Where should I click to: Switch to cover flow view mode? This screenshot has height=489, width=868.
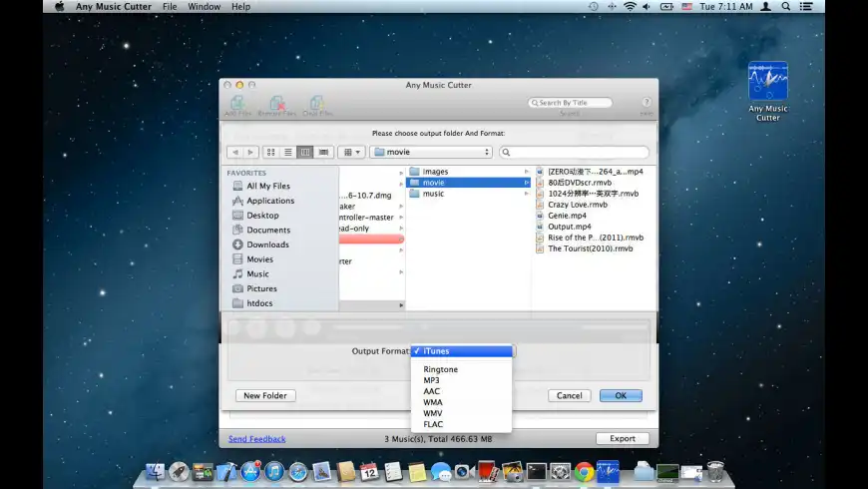(x=323, y=152)
